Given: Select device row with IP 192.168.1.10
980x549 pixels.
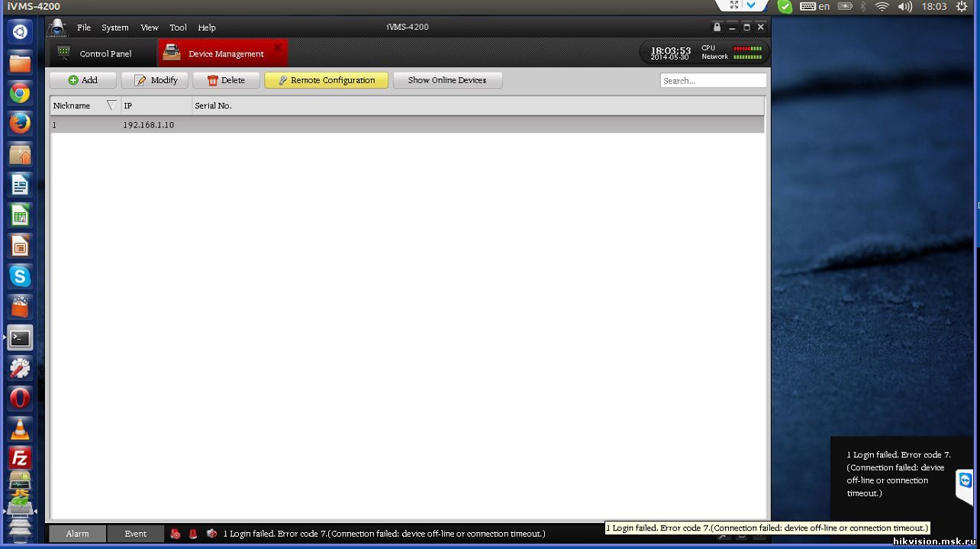Looking at the screenshot, I should click(x=407, y=124).
